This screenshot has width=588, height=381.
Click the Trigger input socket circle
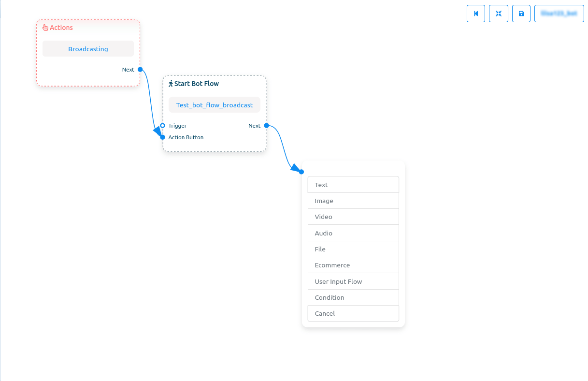(x=163, y=126)
